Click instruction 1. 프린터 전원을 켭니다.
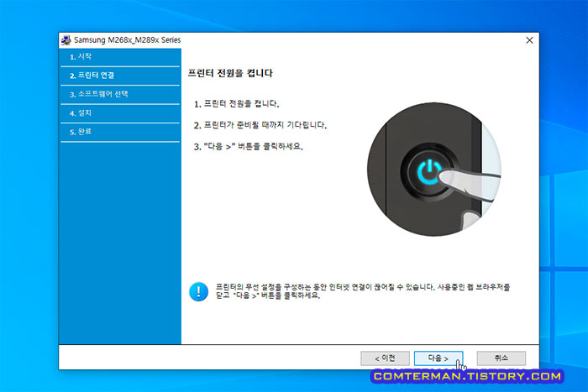 point(236,104)
